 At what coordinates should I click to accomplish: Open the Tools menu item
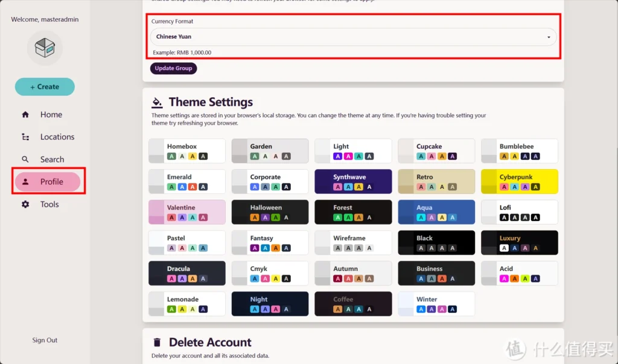(x=49, y=205)
